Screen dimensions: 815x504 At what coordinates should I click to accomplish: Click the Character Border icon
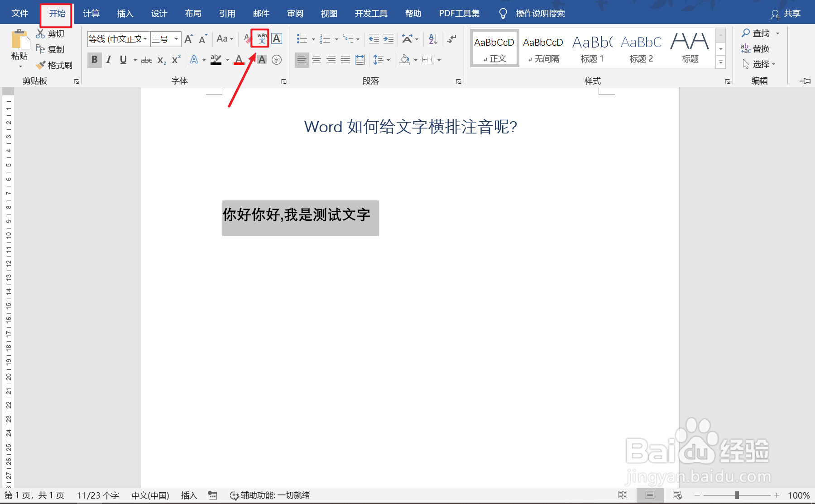point(277,38)
